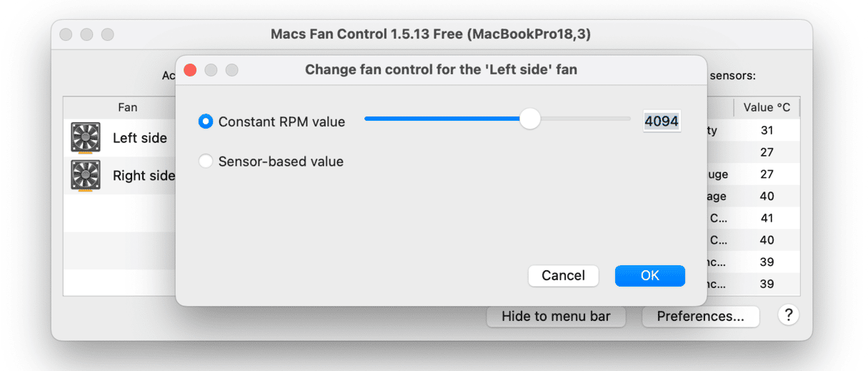This screenshot has width=868, height=371.
Task: Open the Preferences window
Action: pos(700,316)
